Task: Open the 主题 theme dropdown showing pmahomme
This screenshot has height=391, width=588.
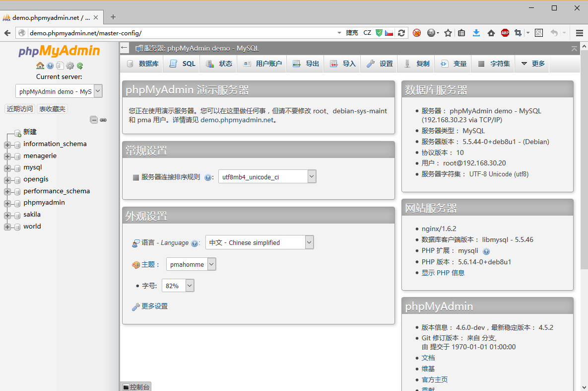Action: pyautogui.click(x=191, y=265)
